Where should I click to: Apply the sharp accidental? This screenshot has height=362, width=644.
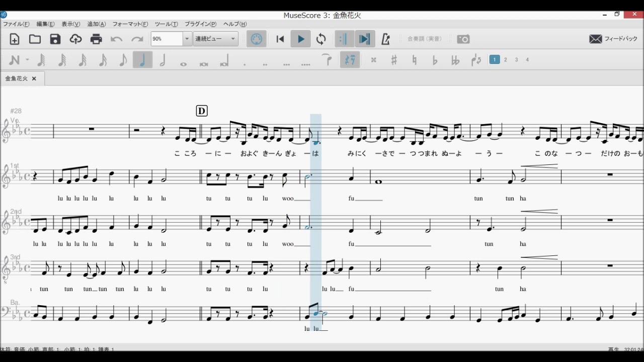pyautogui.click(x=394, y=60)
